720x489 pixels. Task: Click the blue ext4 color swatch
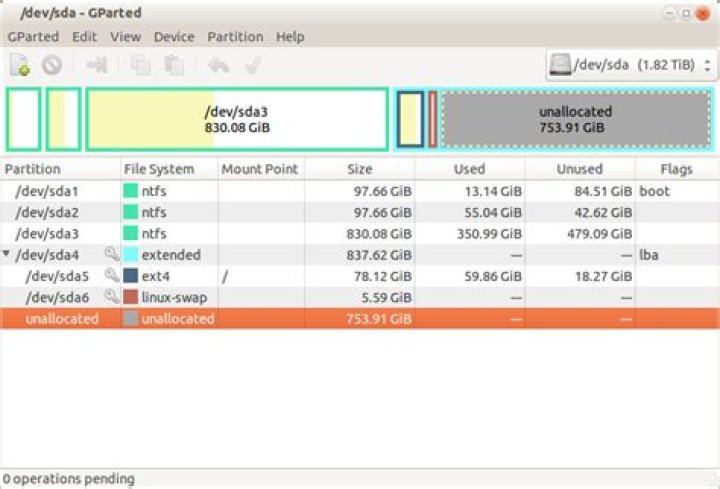point(131,276)
